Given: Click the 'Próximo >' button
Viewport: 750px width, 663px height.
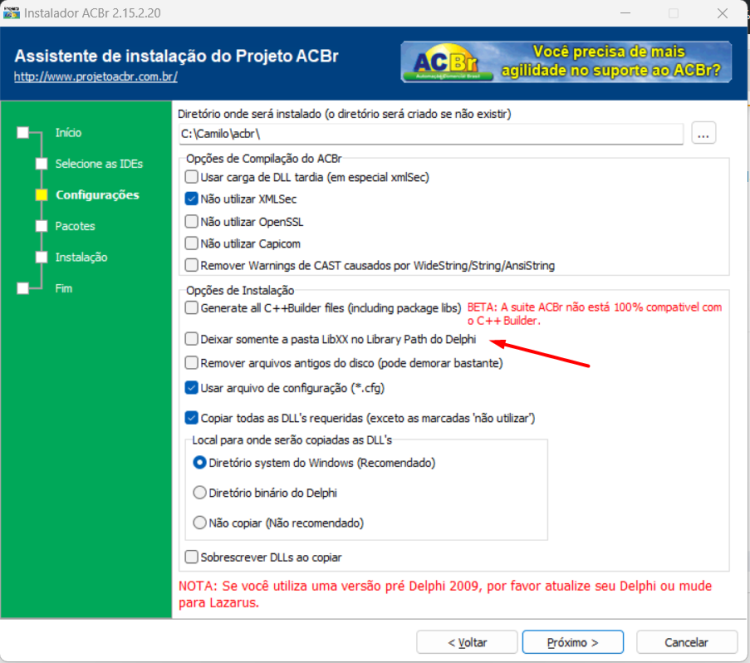Looking at the screenshot, I should [573, 642].
